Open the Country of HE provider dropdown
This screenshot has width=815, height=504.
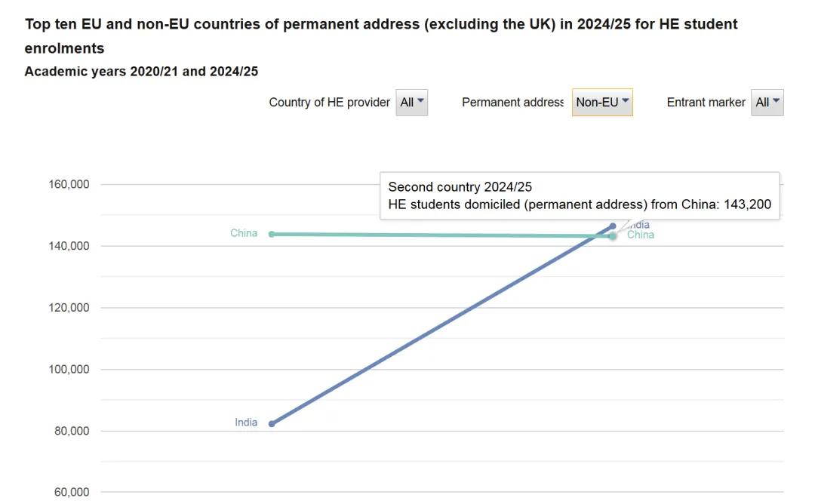411,103
